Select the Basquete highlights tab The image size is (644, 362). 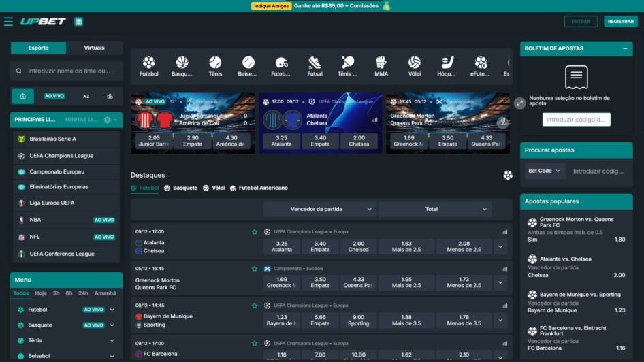pyautogui.click(x=180, y=188)
